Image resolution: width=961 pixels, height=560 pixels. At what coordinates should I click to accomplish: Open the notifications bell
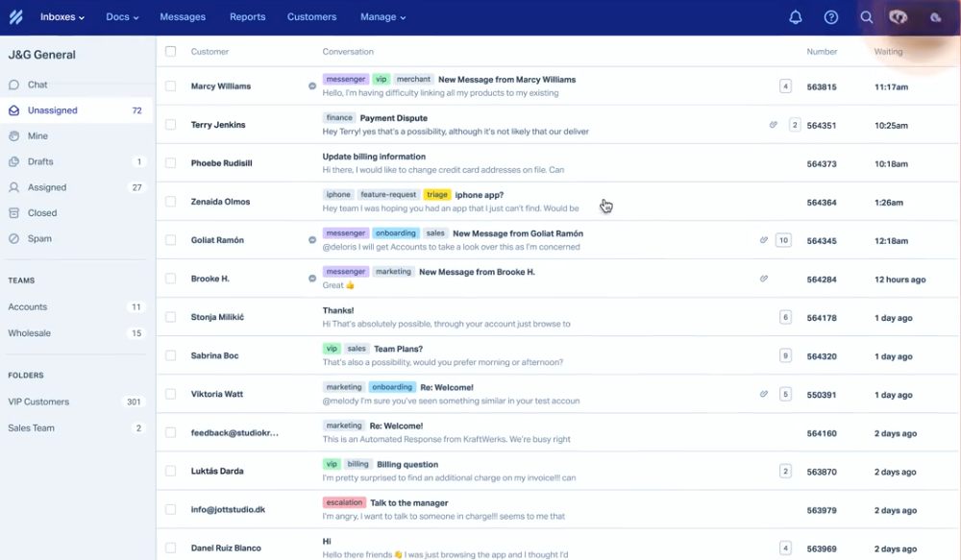pos(796,17)
